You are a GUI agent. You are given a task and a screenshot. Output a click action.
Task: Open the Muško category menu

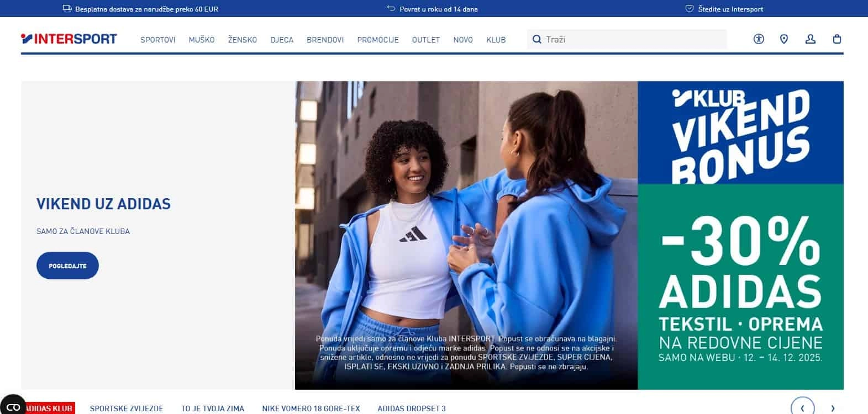coord(202,40)
